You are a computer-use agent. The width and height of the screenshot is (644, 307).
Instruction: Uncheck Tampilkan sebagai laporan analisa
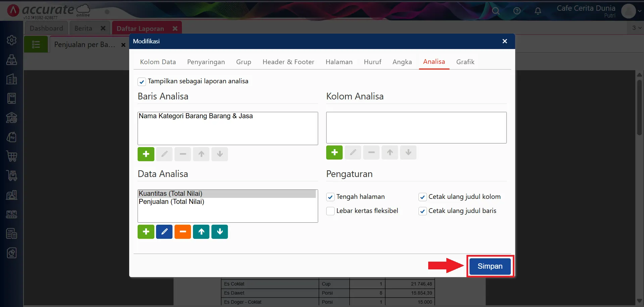(142, 81)
